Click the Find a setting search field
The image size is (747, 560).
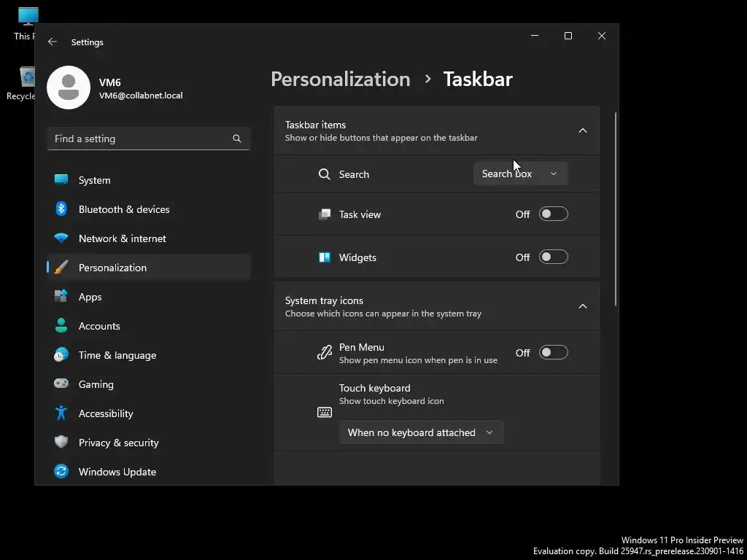click(141, 139)
